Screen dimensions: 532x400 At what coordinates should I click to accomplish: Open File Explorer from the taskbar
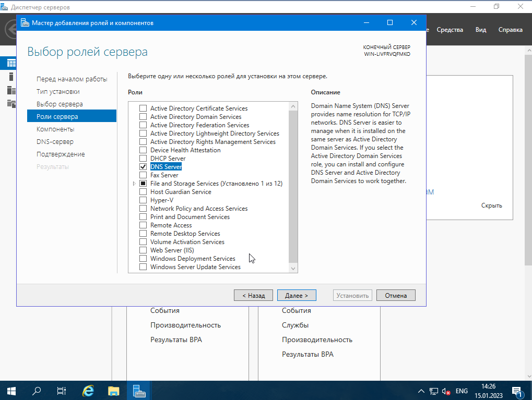[113, 391]
